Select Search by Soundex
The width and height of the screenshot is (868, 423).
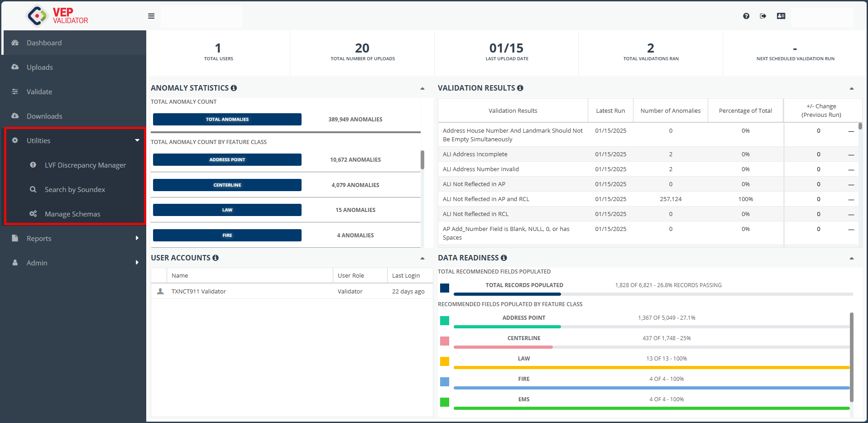coord(75,189)
